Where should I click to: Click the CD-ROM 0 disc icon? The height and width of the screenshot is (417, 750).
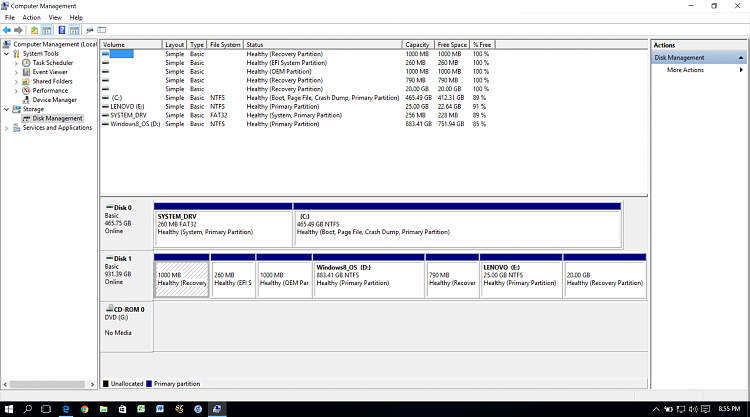coord(110,308)
